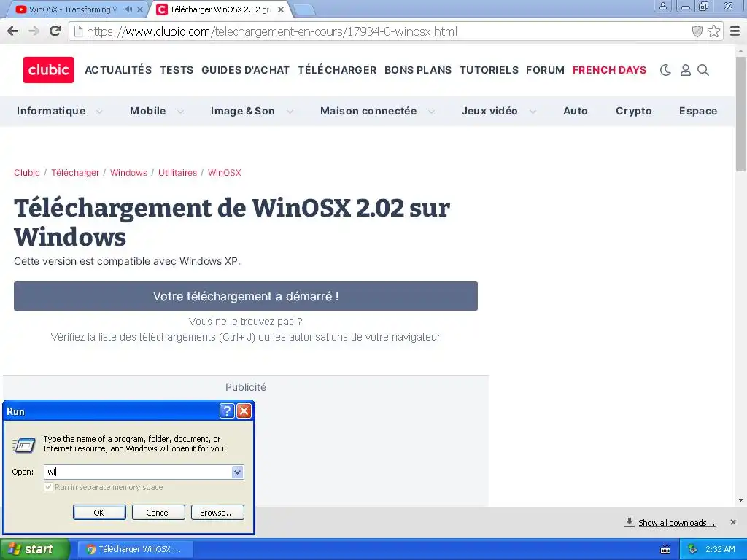Click the Clubic breadcrumb link
Image resolution: width=747 pixels, height=560 pixels.
pyautogui.click(x=27, y=172)
